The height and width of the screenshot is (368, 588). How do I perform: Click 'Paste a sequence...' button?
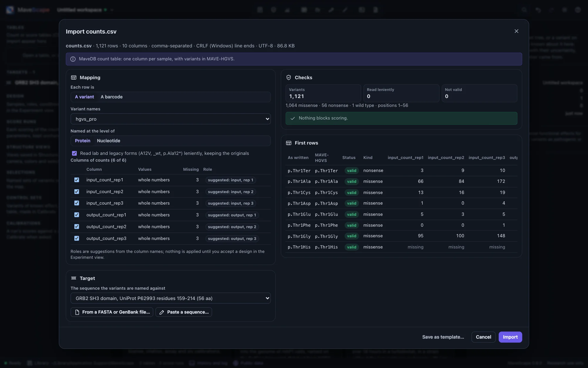(x=184, y=312)
